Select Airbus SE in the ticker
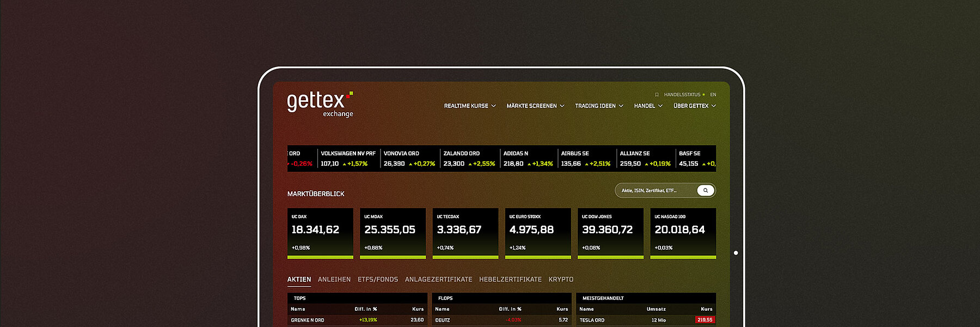 coord(586,159)
